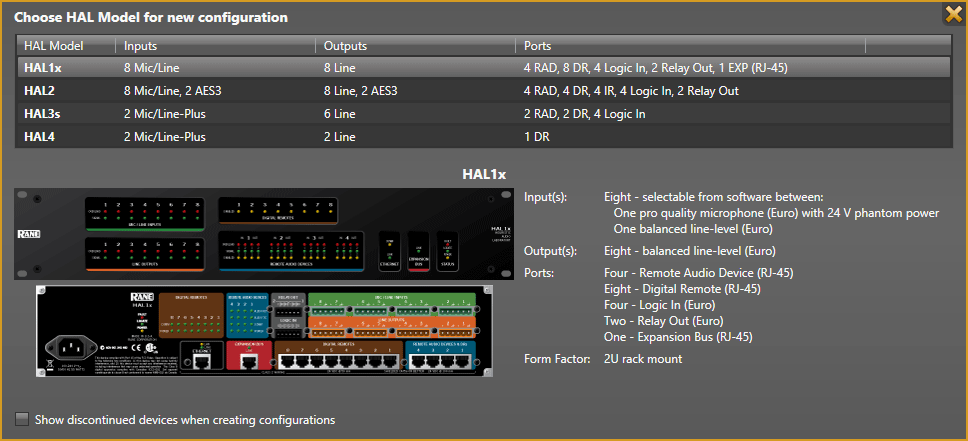Click 'One balanced line-level (Euro)' text
The image size is (968, 441).
pos(693,229)
